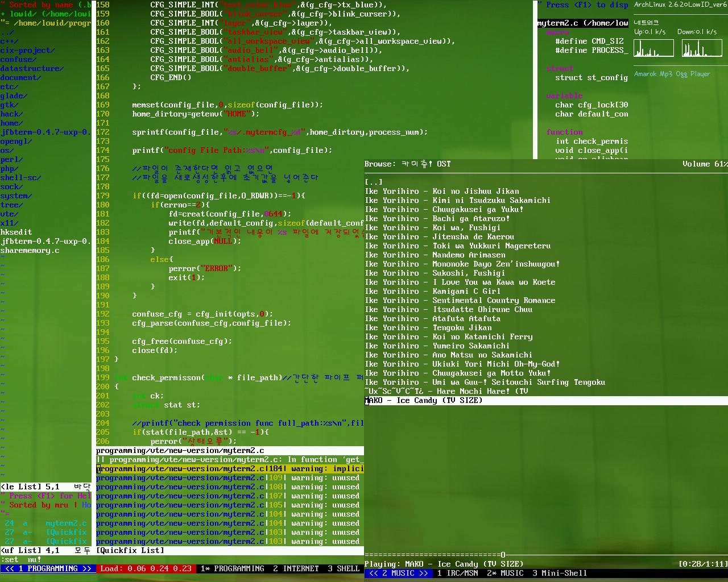Select the line 107 unused warning in quickfix

(230, 496)
